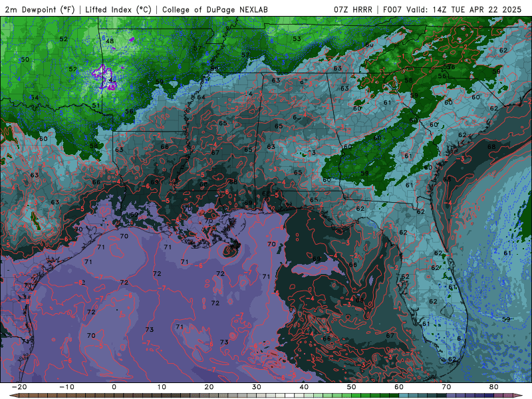Click the 'F007 Valid: 14Z TUE APR 22 2025' text

pyautogui.click(x=452, y=9)
